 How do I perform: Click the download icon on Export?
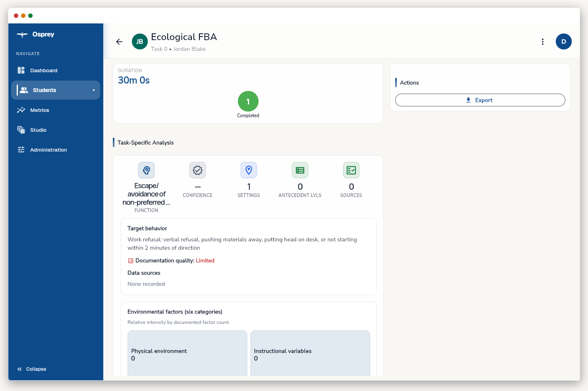tap(468, 100)
